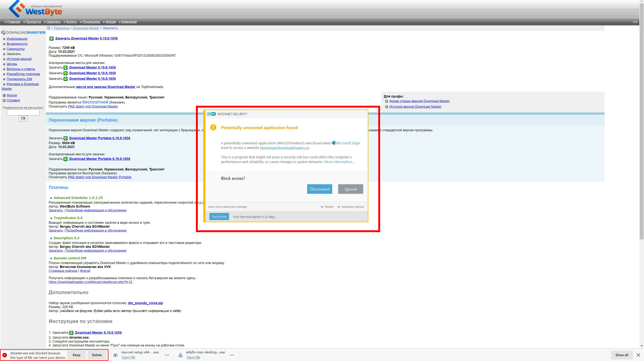This screenshot has width=644, height=361.
Task: Open Скриншоты in the sidebar
Action: tap(15, 49)
